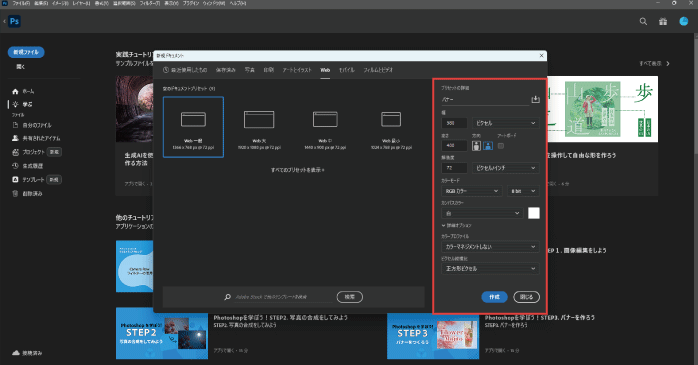698x365 pixels.
Task: Open the canvas color 白 dropdown
Action: point(482,213)
